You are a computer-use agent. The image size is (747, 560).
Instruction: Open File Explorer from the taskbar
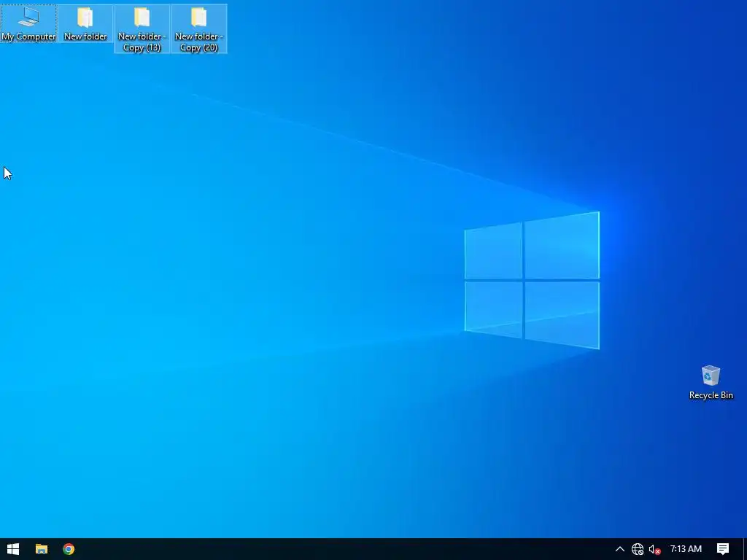click(42, 549)
